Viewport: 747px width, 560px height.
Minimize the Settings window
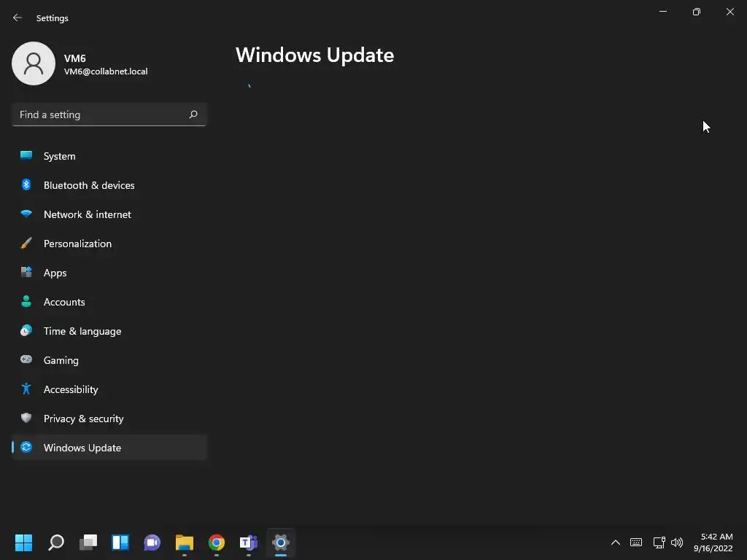tap(663, 12)
